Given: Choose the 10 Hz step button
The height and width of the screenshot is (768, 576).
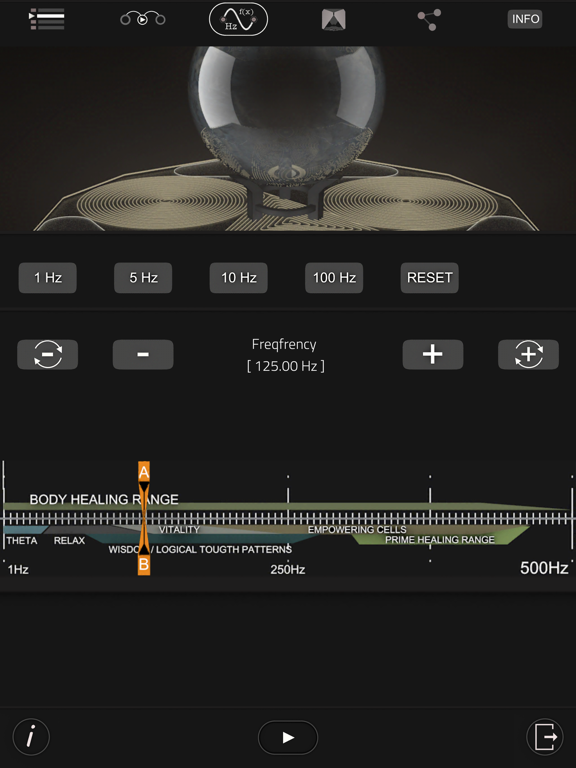Looking at the screenshot, I should (239, 278).
